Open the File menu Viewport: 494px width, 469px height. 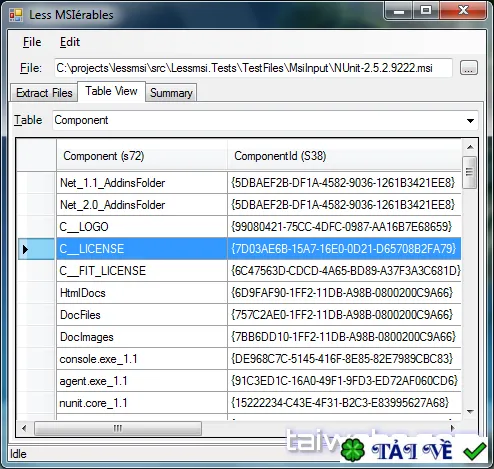pyautogui.click(x=32, y=42)
